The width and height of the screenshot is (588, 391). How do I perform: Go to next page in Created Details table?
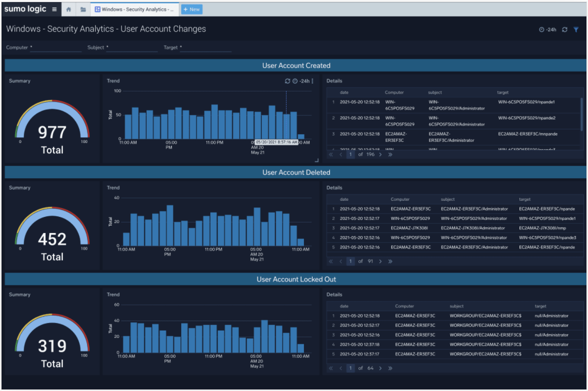tap(380, 154)
